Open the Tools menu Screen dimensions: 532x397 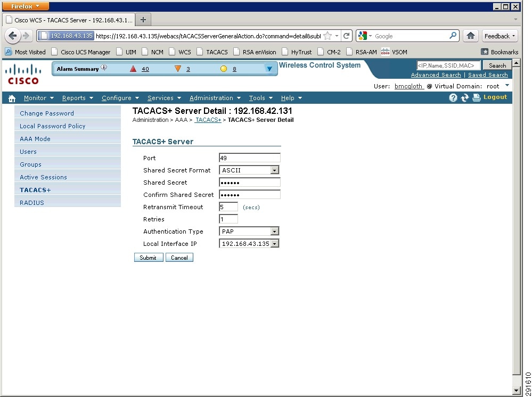click(260, 98)
